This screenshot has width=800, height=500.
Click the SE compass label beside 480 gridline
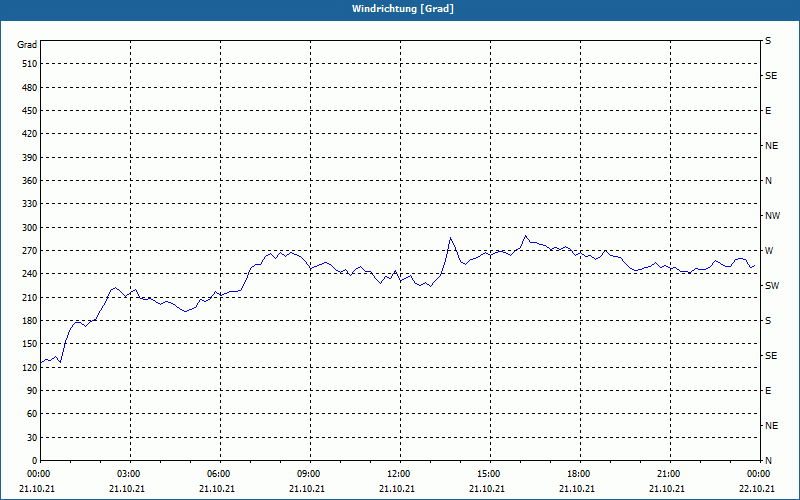click(771, 76)
